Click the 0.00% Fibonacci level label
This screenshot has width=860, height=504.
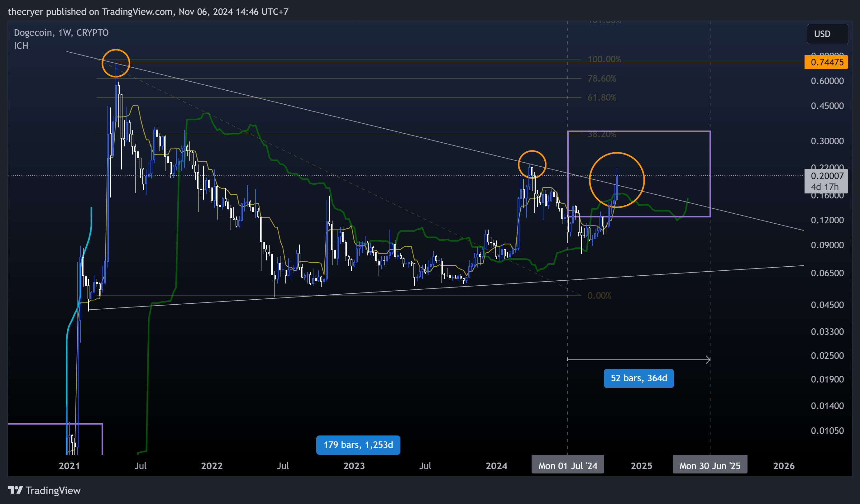tap(599, 296)
